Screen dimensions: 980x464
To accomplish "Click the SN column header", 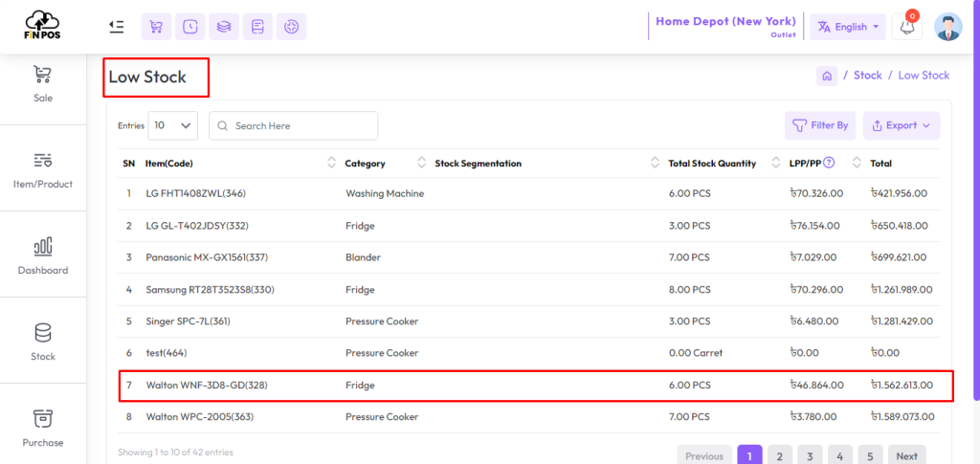I will [129, 164].
